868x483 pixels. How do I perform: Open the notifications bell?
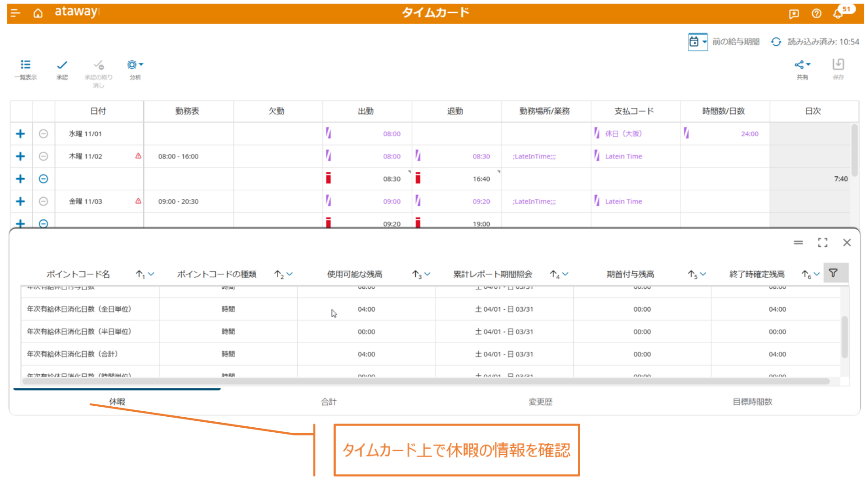point(838,14)
